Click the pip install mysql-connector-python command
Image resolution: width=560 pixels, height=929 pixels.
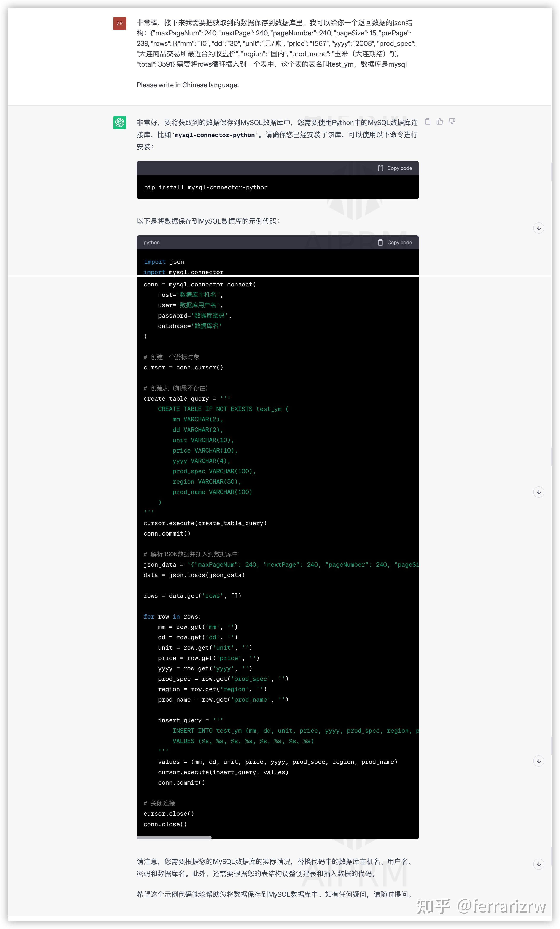[x=206, y=187]
